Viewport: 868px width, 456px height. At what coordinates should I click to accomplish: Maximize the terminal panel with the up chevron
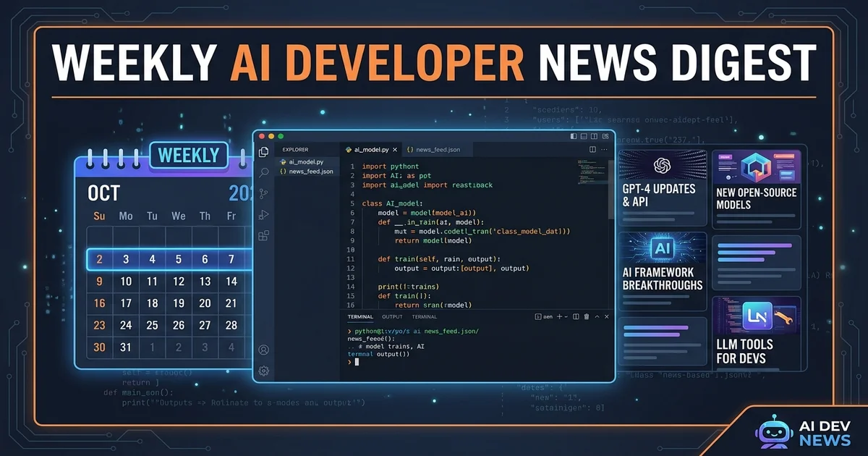597,317
